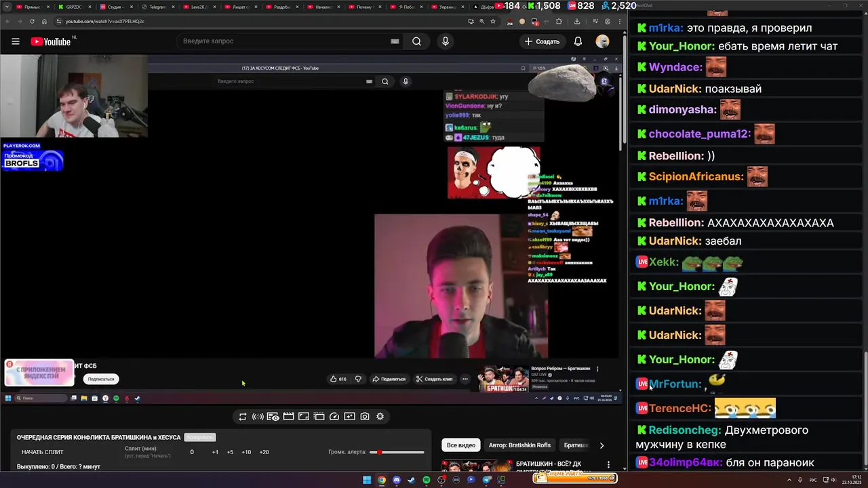
Task: Open the YouTube account avatar menu
Action: tap(602, 41)
